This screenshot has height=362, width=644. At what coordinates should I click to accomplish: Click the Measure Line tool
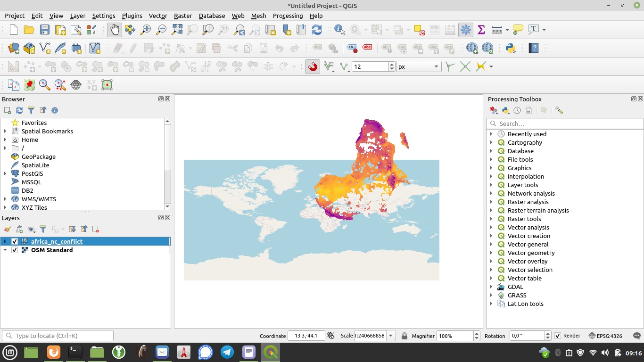pyautogui.click(x=497, y=29)
